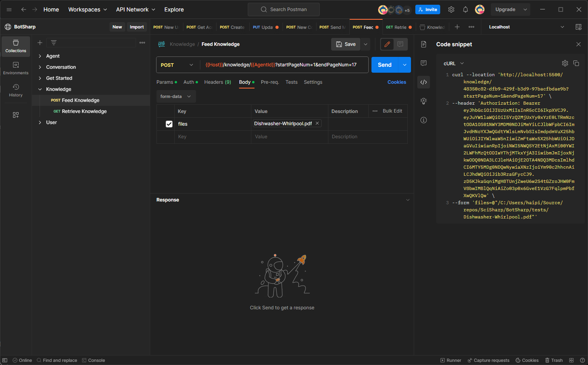The height and width of the screenshot is (365, 588).
Task: Switch to the Tests tab
Action: [292, 82]
